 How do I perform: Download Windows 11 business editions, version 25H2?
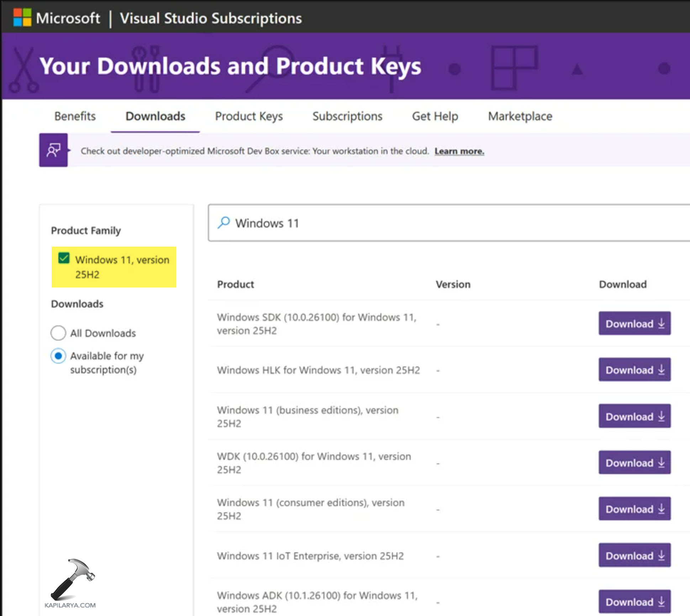coord(634,416)
